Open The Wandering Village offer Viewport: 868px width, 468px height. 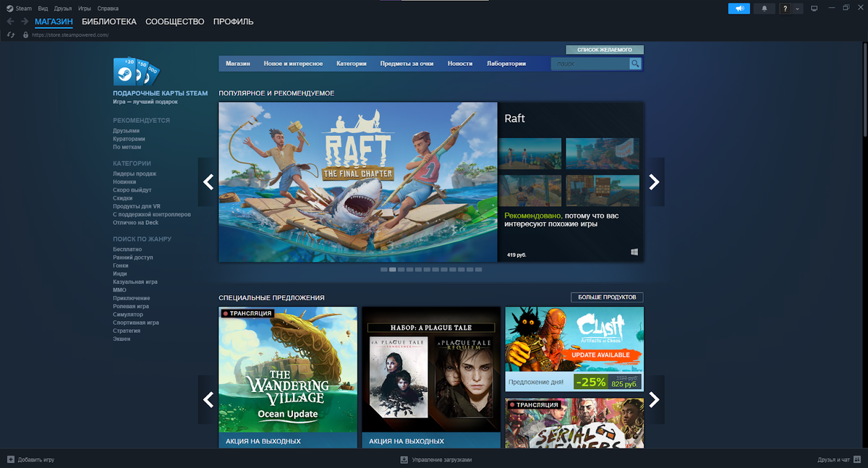288,377
